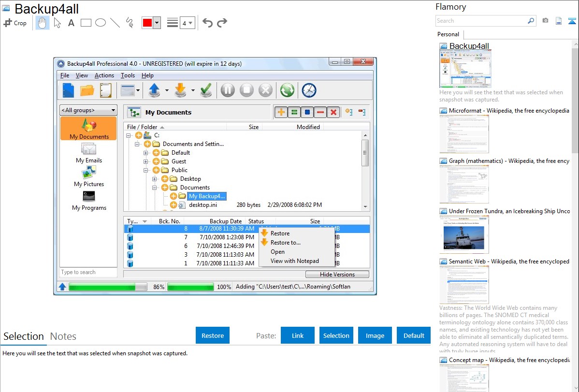Viewport: 579px width, 392px height.
Task: Open the All groups dropdown
Action: [x=88, y=110]
